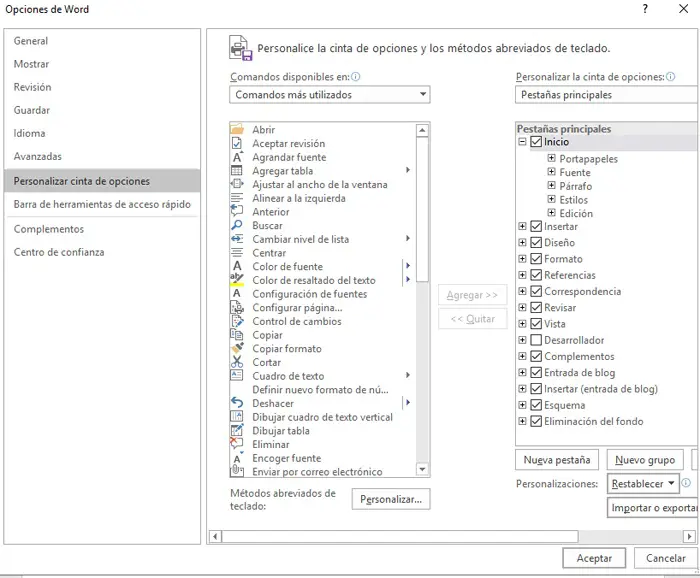Viewport: 700px width, 578px height.
Task: Uncheck the Vista tab checkbox
Action: (536, 324)
